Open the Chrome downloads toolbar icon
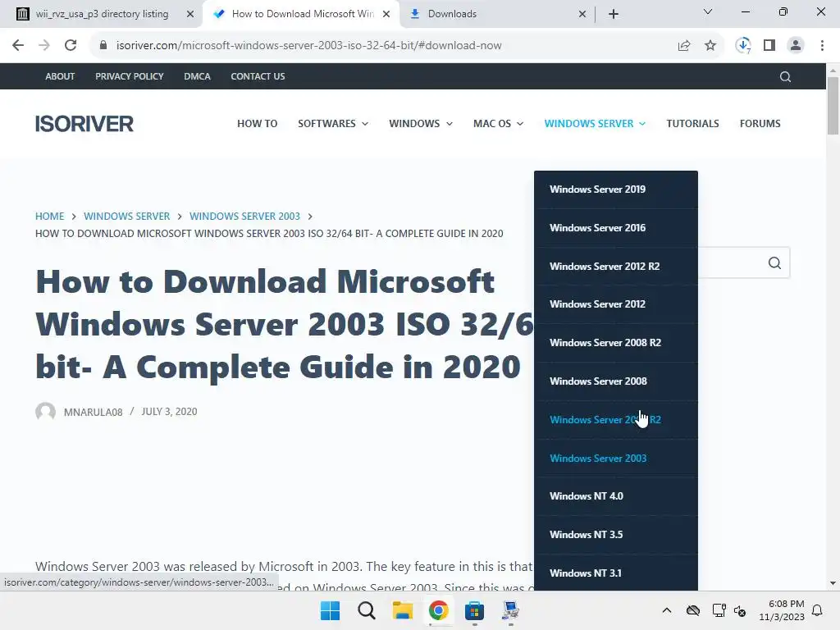Screen dimensions: 840x630 pos(743,46)
